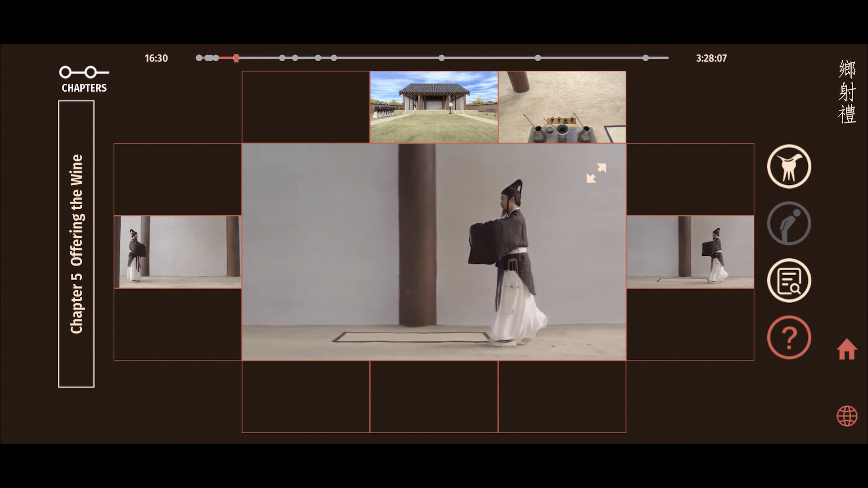Viewport: 868px width, 488px height.
Task: Click the red playhead on timeline
Action: [236, 58]
